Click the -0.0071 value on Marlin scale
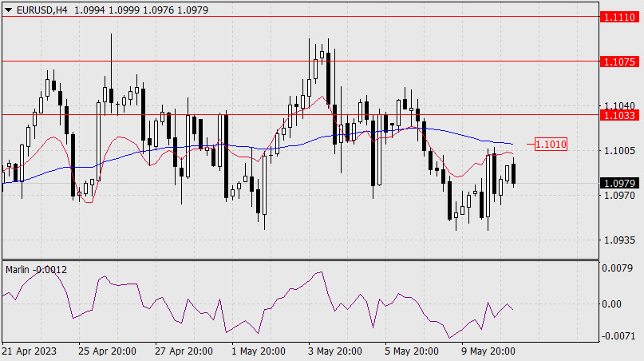Screen dimensions: 644x361 pos(619,337)
